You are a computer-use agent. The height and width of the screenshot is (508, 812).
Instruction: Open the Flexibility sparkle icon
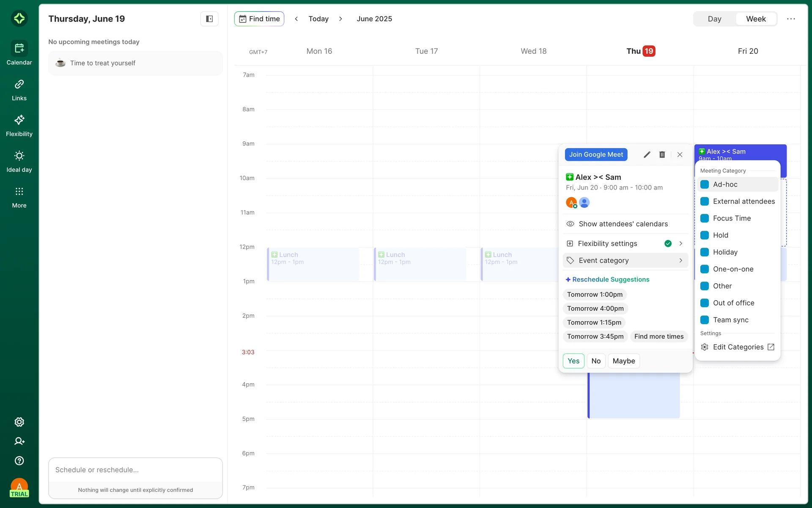[19, 120]
